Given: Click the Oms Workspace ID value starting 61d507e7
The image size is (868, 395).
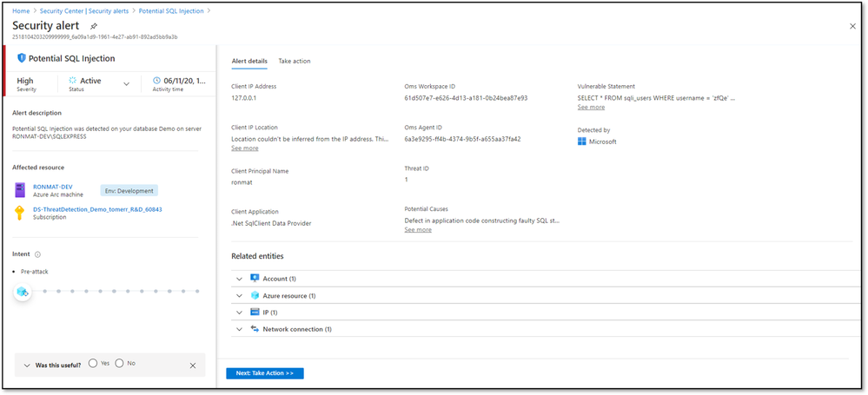Looking at the screenshot, I should [x=466, y=98].
